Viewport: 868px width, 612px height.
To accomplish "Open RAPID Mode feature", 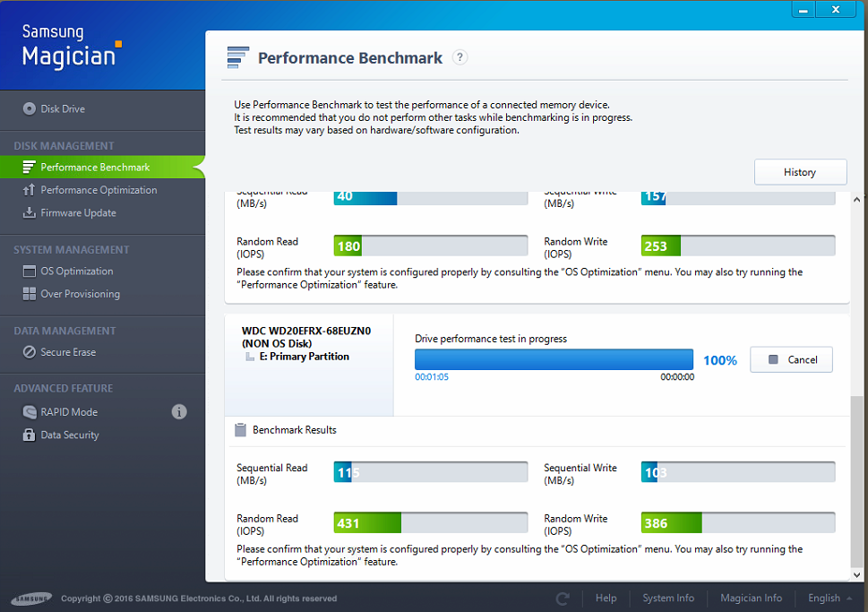I will point(69,412).
